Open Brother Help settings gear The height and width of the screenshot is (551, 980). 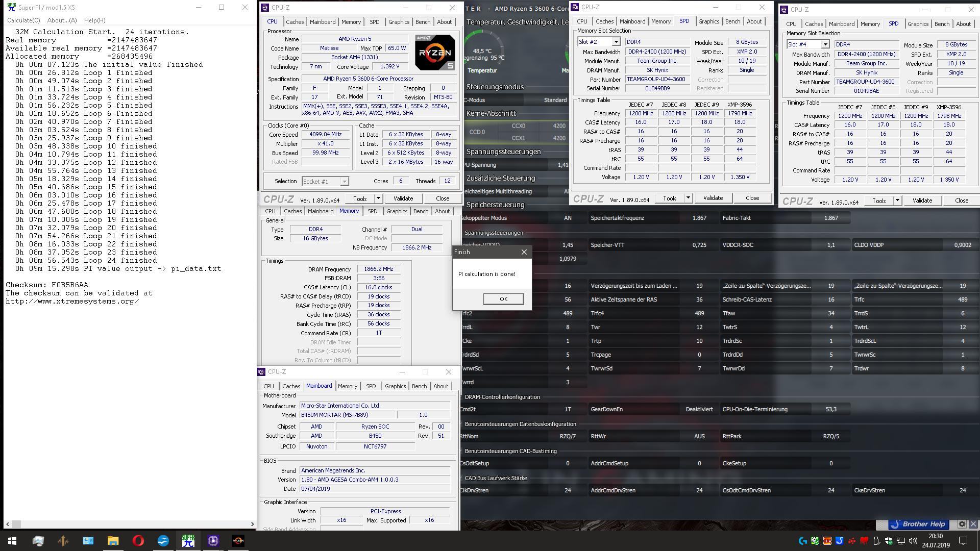(962, 524)
